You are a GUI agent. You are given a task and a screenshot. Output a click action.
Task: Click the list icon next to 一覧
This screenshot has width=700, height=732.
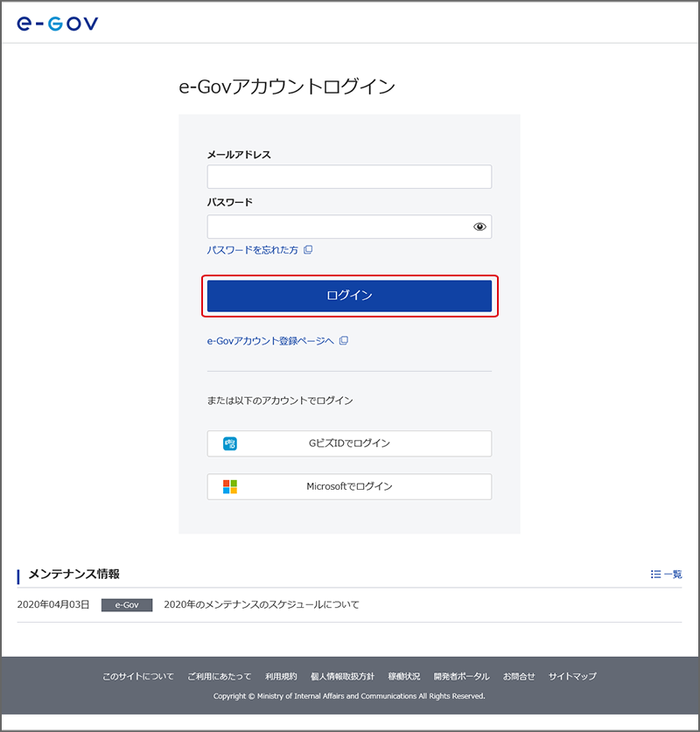click(655, 575)
